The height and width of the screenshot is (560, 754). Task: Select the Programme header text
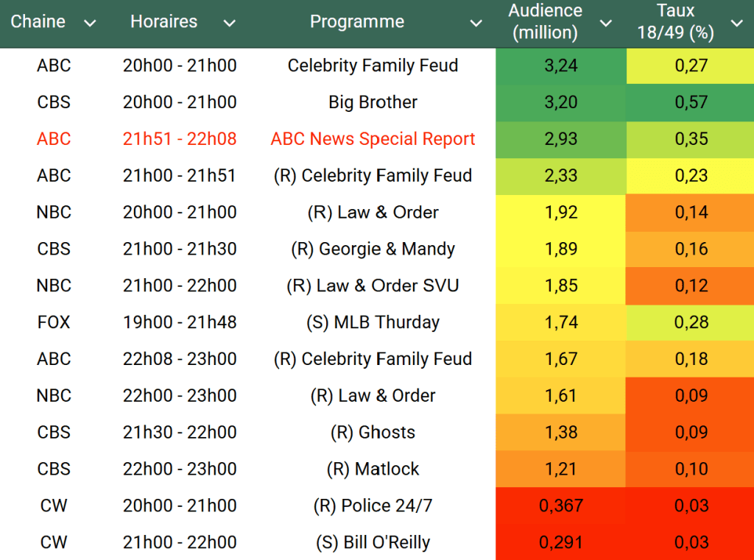[x=357, y=21]
